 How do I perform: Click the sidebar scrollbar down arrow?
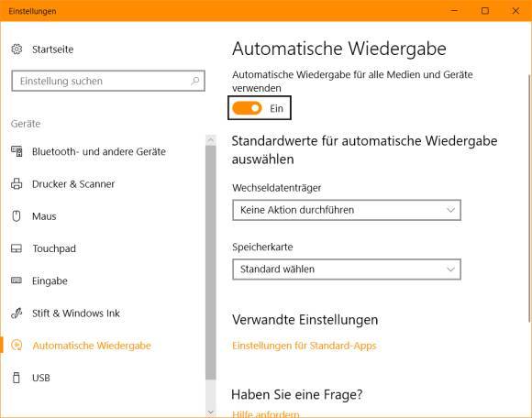point(211,412)
